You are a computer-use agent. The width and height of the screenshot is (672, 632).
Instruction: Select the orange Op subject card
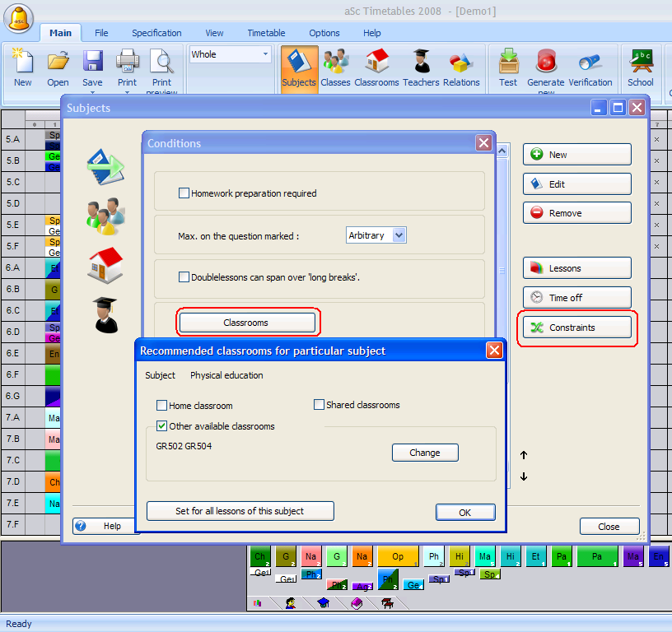coord(398,557)
